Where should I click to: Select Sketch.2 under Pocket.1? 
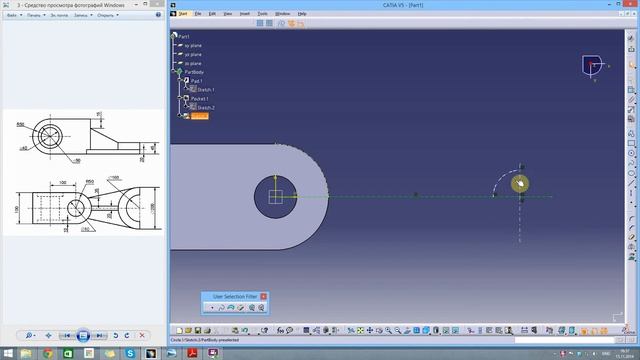click(206, 108)
